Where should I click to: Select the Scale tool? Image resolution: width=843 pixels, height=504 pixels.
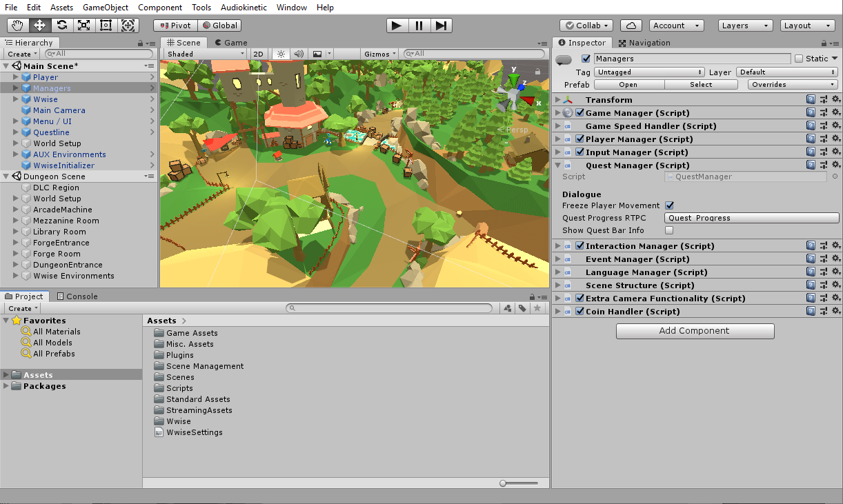click(x=84, y=26)
